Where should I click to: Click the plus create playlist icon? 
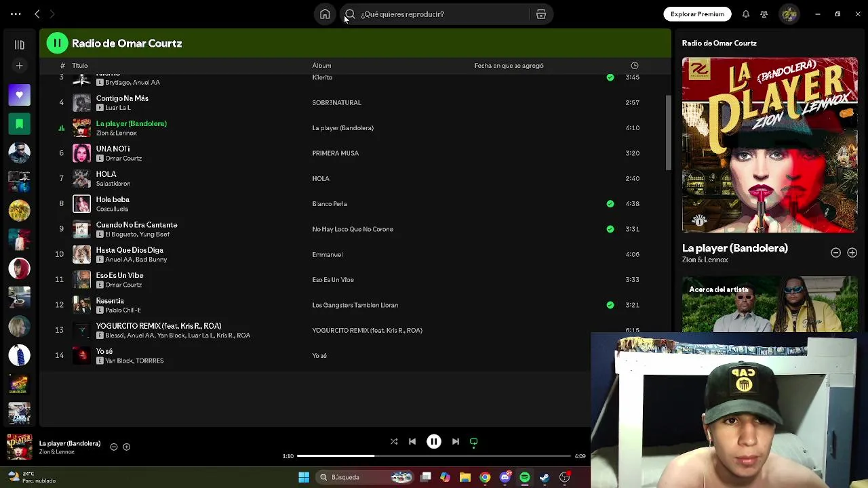(x=19, y=66)
